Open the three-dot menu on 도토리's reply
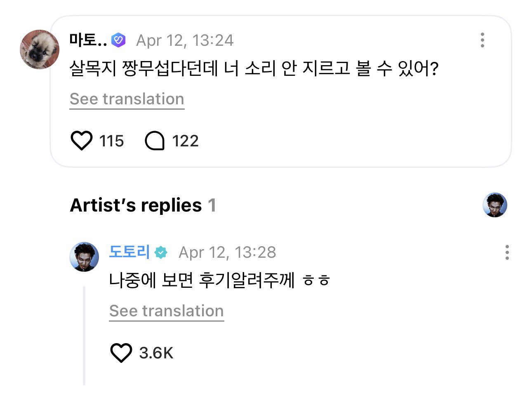The width and height of the screenshot is (532, 393). coord(507,252)
